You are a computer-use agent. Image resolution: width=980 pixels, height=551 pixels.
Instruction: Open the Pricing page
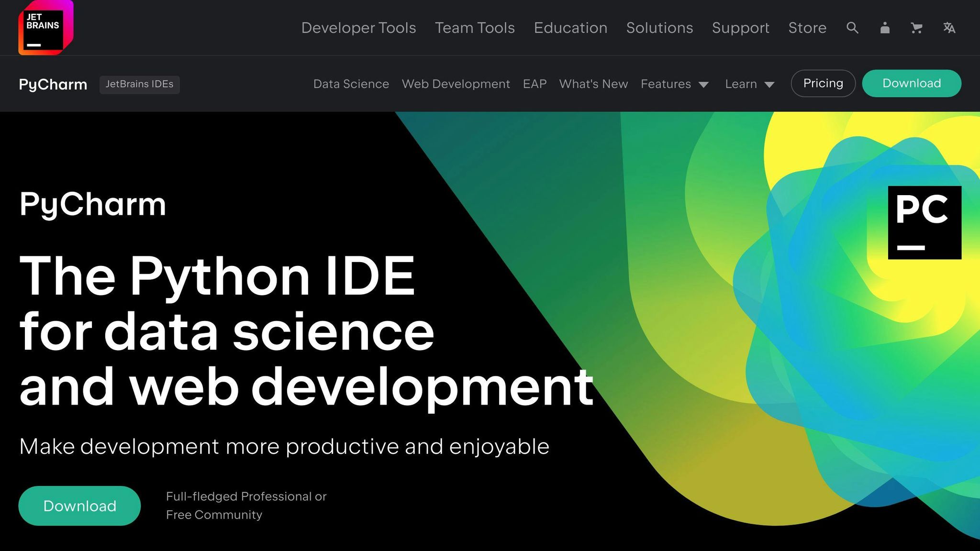click(823, 83)
